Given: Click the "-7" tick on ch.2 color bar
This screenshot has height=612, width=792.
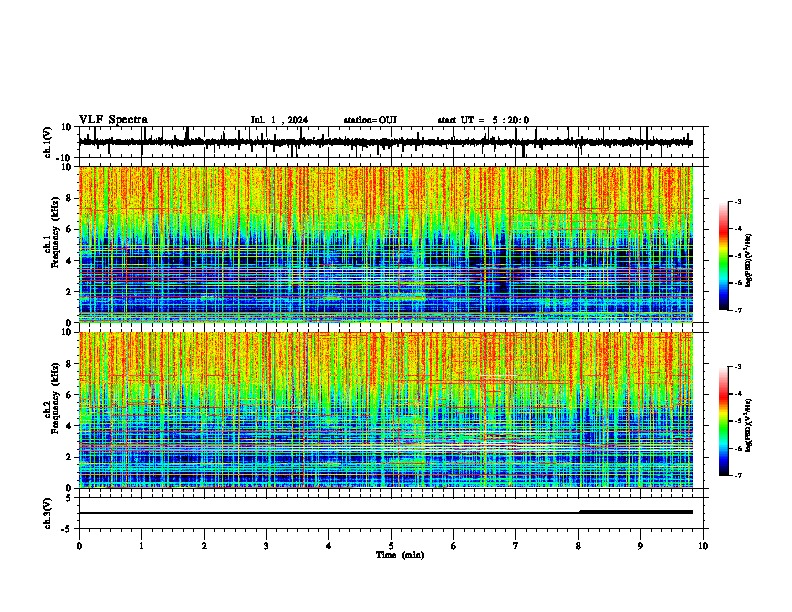Looking at the screenshot, I should coord(737,475).
